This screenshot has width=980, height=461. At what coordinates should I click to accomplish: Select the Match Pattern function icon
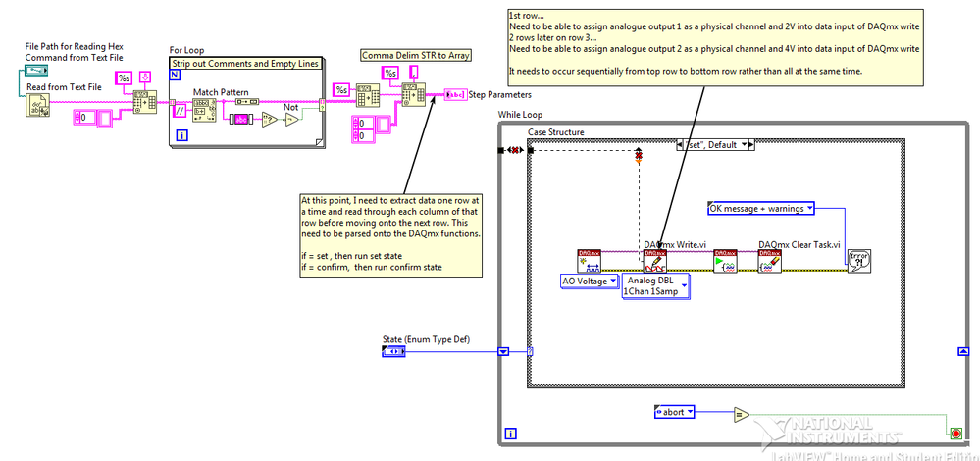tap(202, 110)
